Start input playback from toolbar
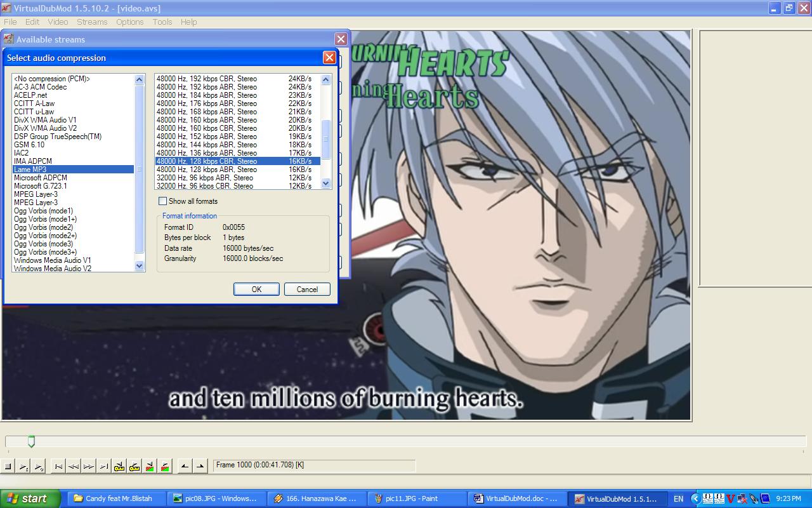 pyautogui.click(x=23, y=466)
